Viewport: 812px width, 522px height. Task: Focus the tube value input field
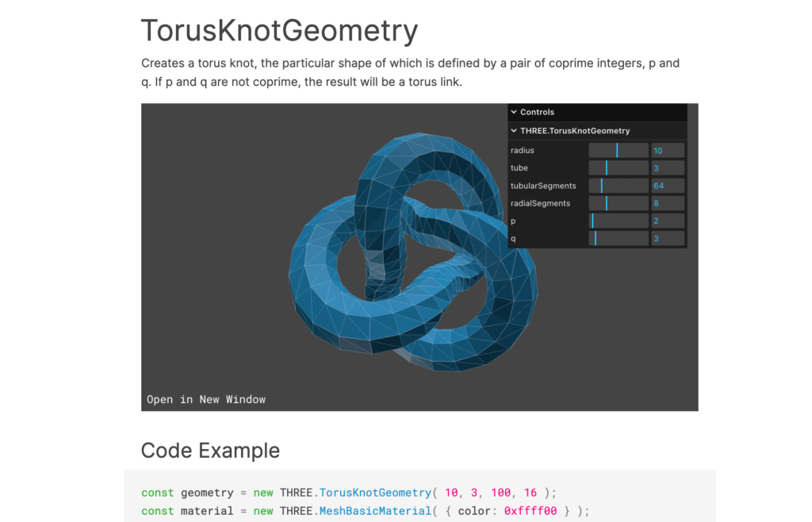pyautogui.click(x=667, y=168)
